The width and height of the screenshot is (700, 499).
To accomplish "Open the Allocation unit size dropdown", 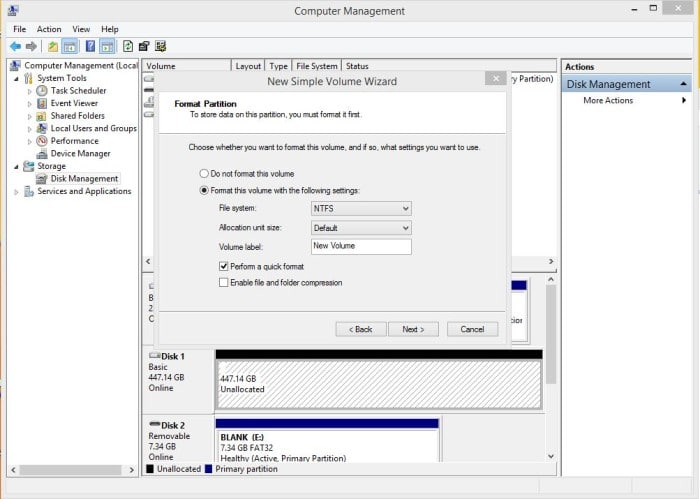I will pos(361,228).
